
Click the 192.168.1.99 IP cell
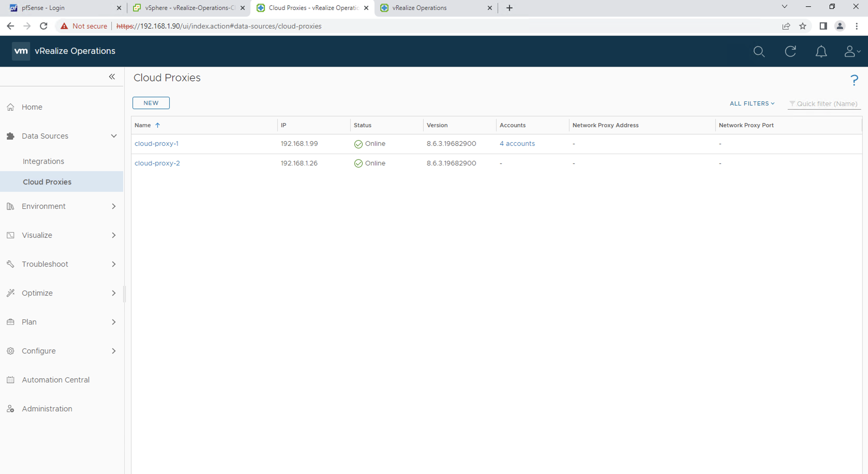point(299,144)
